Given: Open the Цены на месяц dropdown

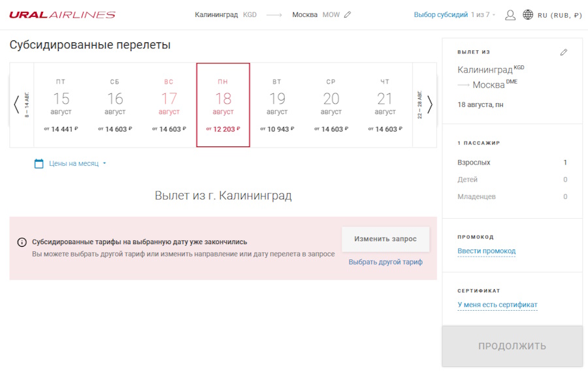Looking at the screenshot, I should click(77, 163).
